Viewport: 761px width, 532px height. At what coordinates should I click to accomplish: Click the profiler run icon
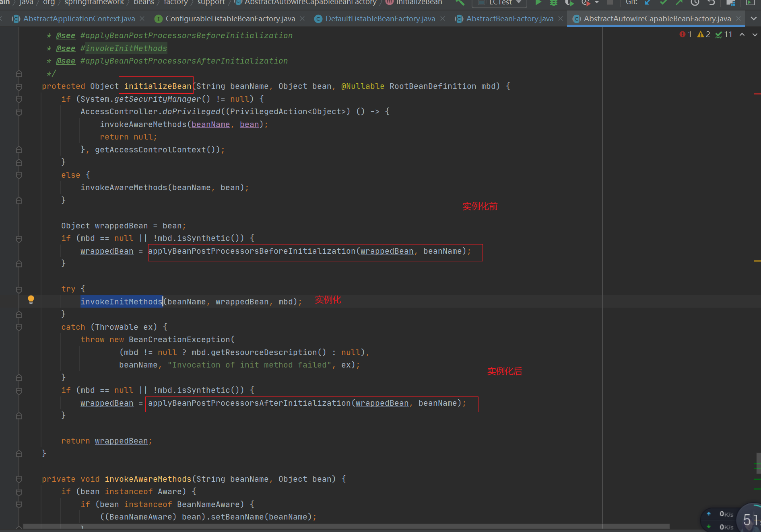(x=586, y=2)
